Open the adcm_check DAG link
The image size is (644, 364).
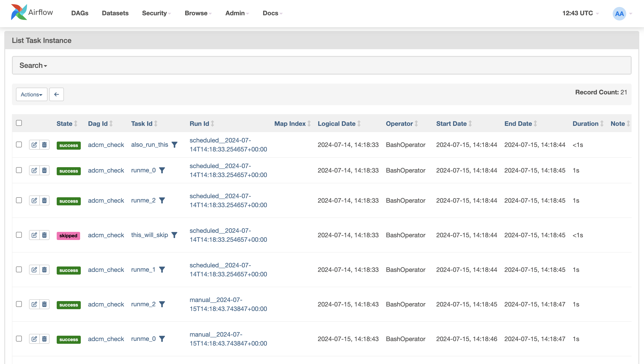(106, 144)
